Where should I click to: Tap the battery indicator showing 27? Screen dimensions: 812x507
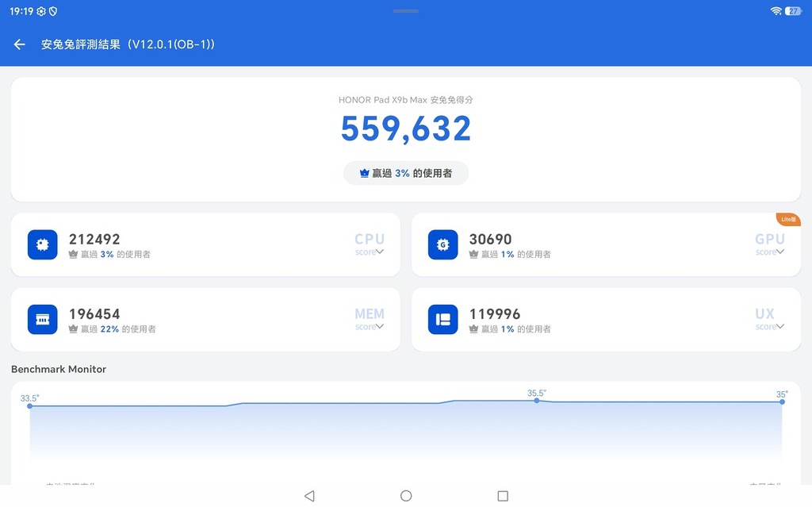tap(793, 11)
